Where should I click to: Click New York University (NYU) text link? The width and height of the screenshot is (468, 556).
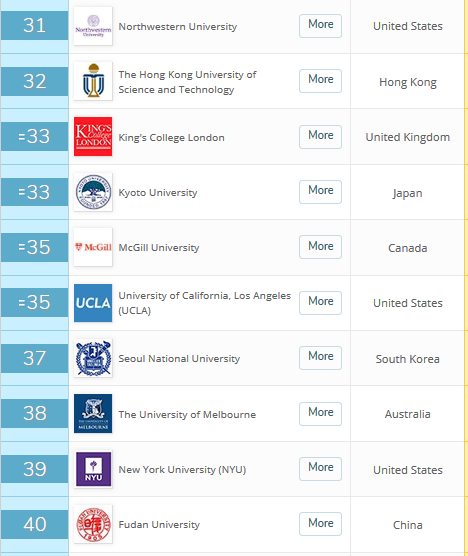[182, 470]
